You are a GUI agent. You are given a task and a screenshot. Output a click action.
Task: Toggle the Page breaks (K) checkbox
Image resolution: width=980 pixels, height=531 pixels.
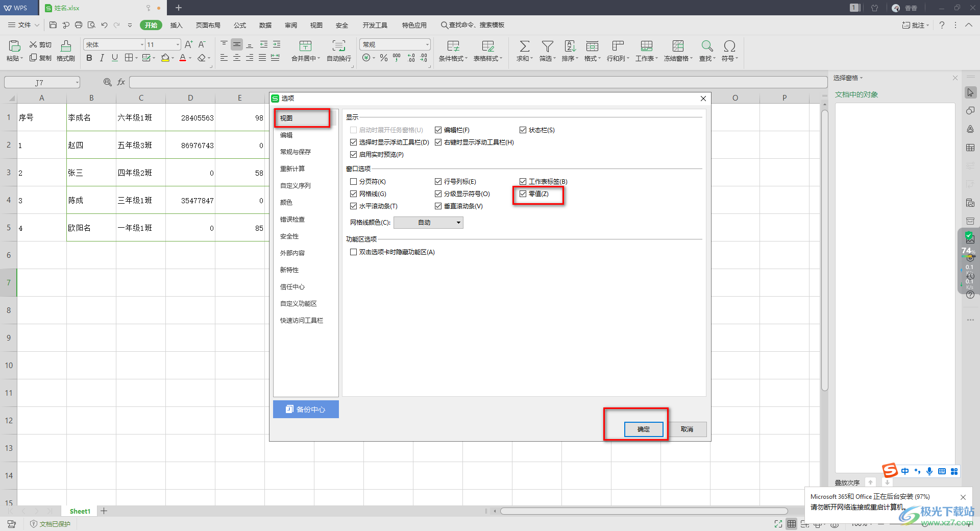[x=353, y=182]
